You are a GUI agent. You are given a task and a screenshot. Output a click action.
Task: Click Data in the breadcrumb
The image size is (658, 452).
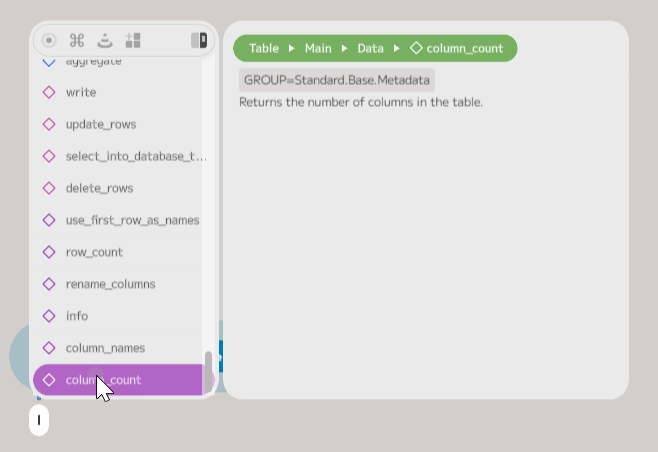371,49
